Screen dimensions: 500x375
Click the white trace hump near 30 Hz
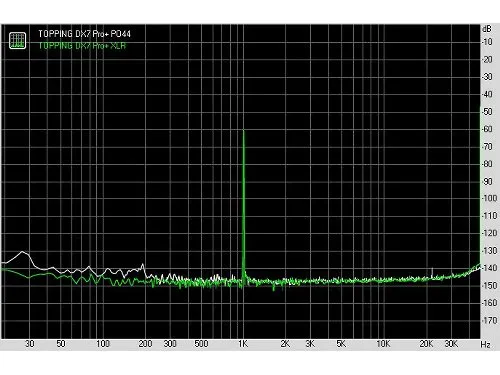(x=23, y=252)
